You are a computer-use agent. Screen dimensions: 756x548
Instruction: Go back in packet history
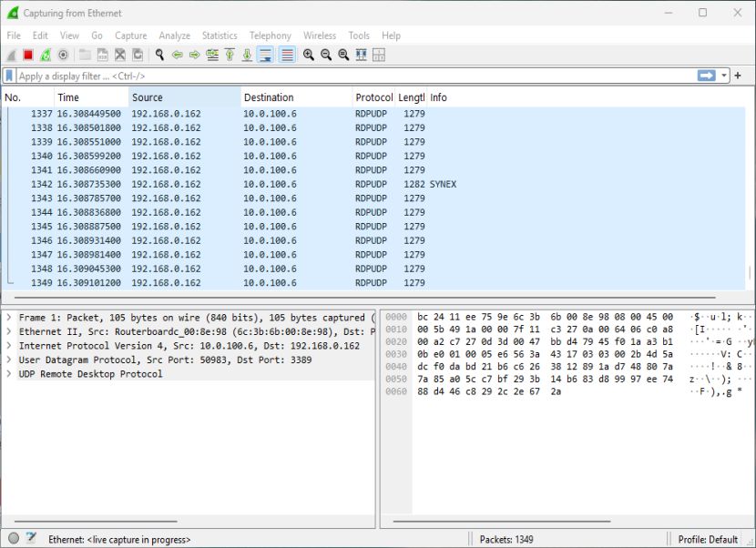178,55
